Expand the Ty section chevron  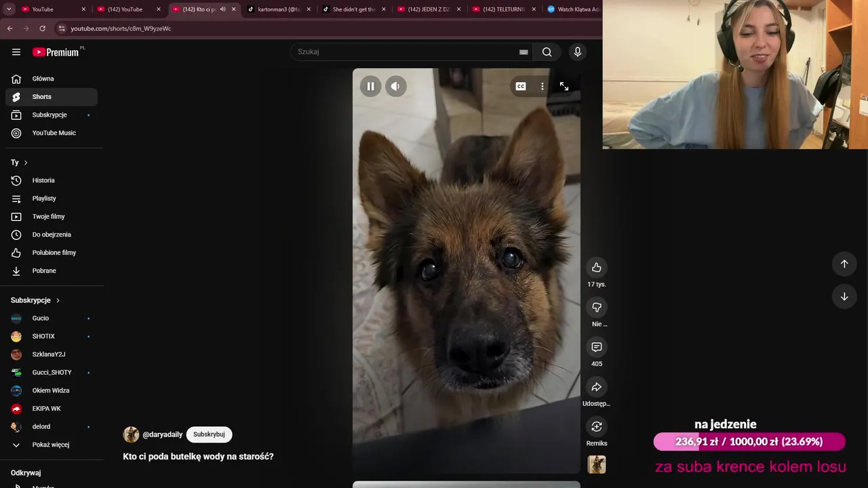coord(26,163)
